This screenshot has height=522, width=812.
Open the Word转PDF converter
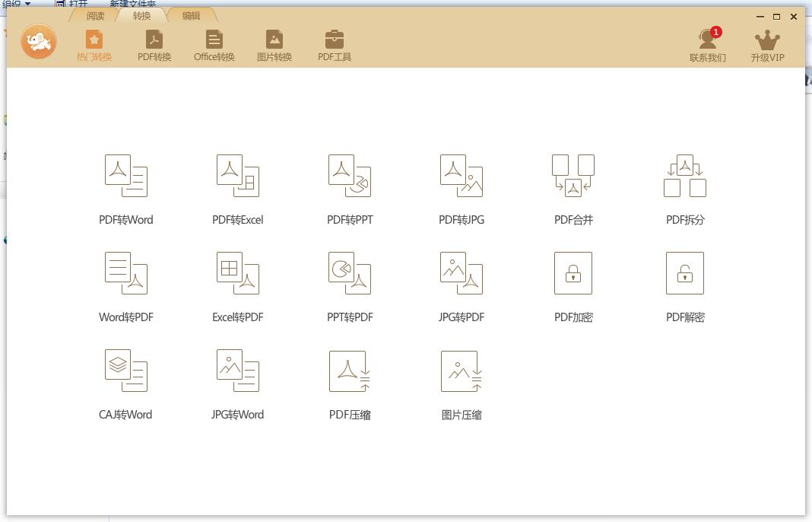[126, 273]
